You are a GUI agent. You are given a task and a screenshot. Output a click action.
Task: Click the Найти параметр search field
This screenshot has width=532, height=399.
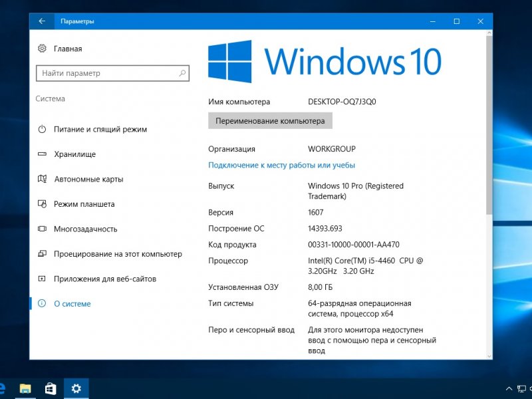pyautogui.click(x=112, y=73)
